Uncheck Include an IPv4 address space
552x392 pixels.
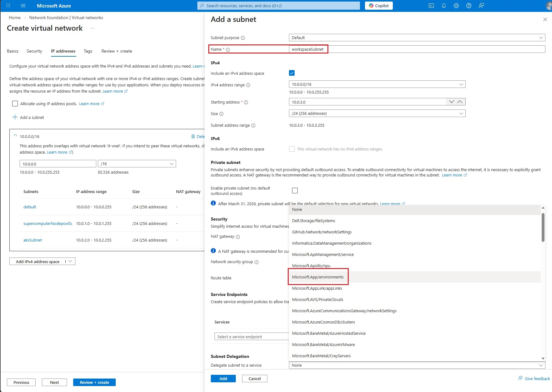point(292,73)
